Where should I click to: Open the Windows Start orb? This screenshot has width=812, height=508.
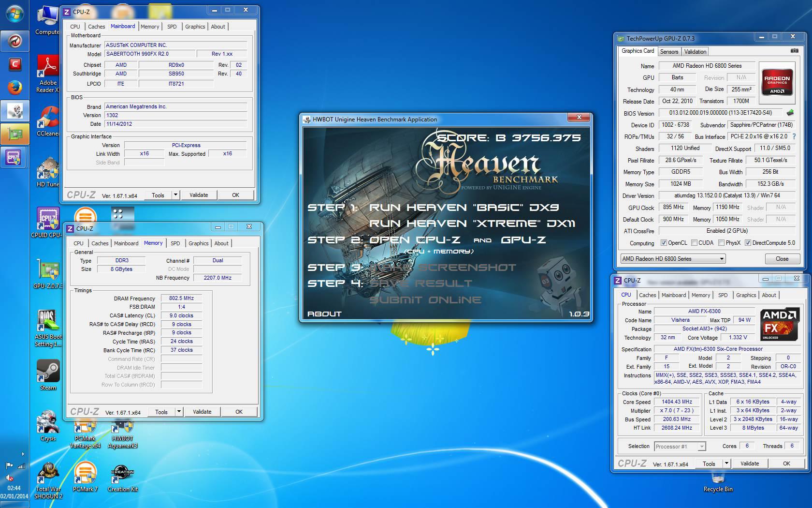pyautogui.click(x=14, y=15)
